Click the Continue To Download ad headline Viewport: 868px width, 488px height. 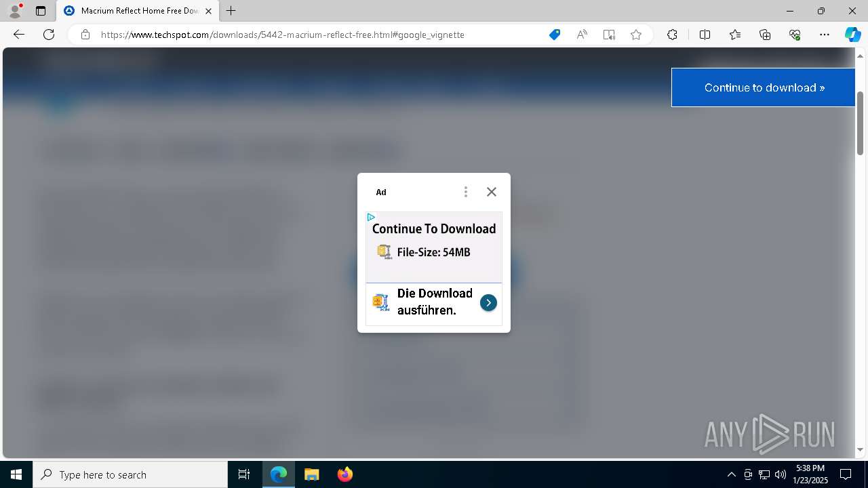click(434, 229)
